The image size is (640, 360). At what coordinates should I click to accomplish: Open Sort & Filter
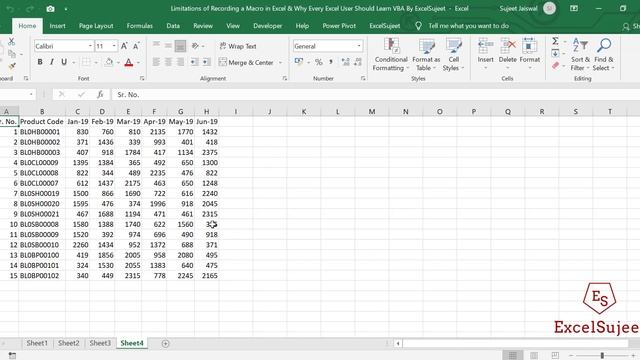580,55
